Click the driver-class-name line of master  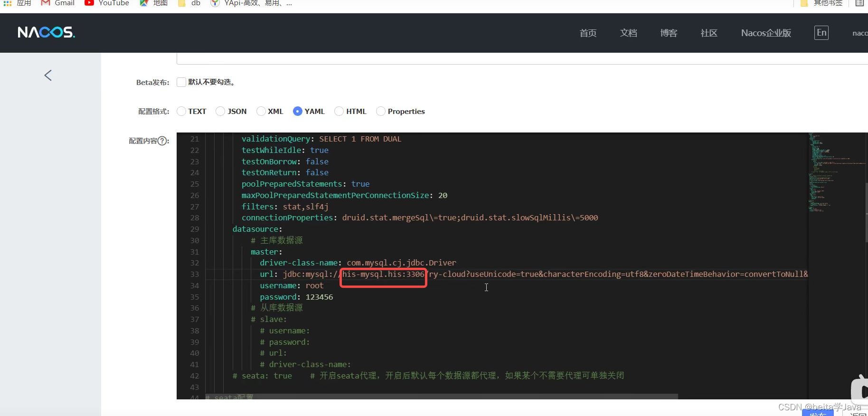tap(358, 263)
